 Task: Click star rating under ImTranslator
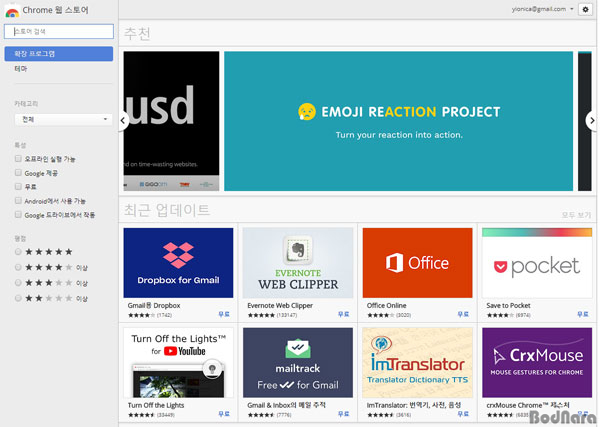click(x=381, y=415)
